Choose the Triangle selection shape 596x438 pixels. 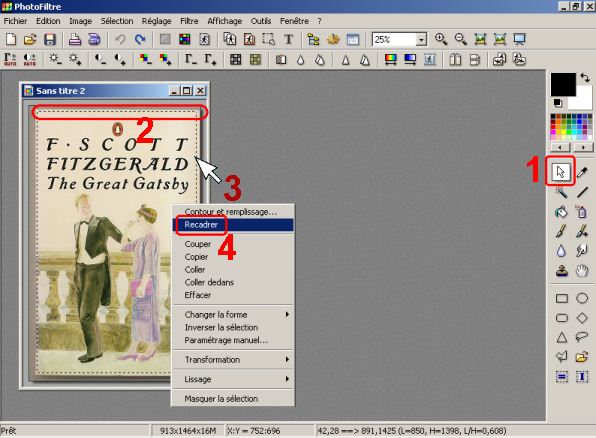pos(562,337)
